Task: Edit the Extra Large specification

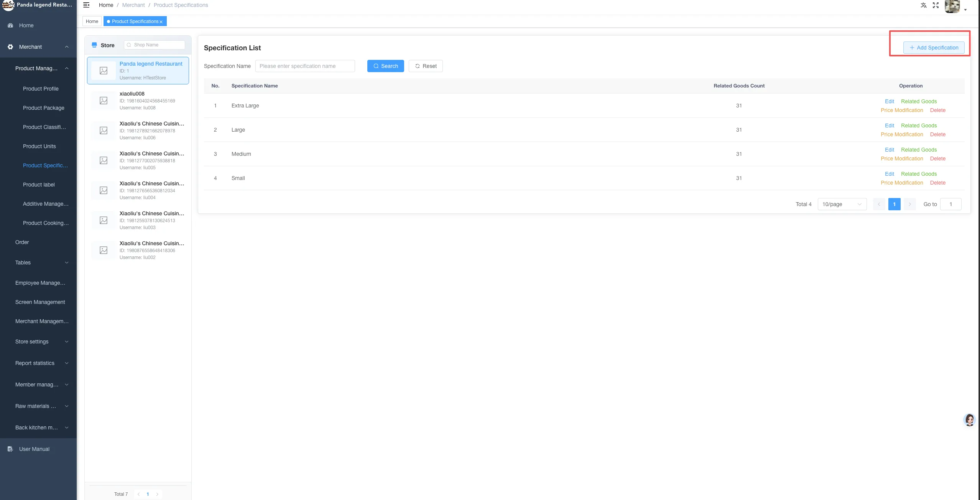Action: [890, 101]
